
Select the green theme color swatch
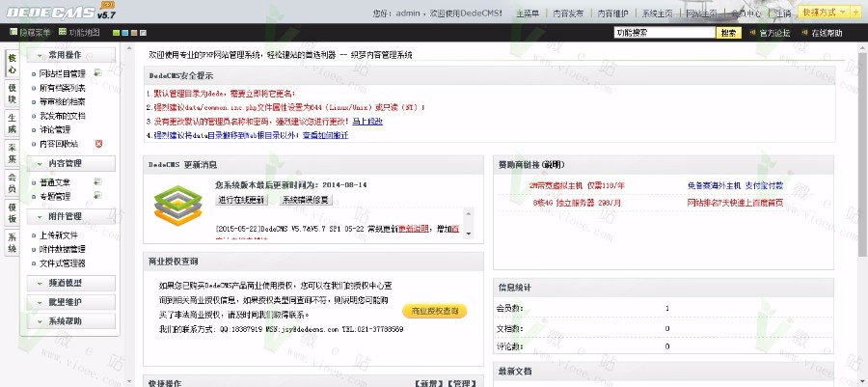point(117,33)
